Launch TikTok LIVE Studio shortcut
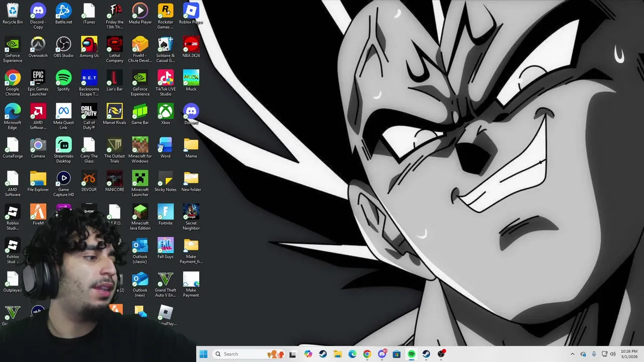This screenshot has width=644, height=362. click(166, 83)
